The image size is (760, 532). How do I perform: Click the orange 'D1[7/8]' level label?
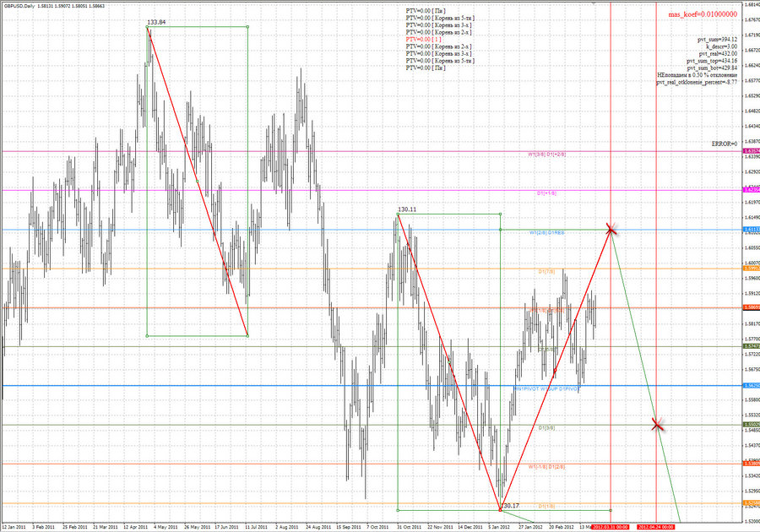pos(546,272)
